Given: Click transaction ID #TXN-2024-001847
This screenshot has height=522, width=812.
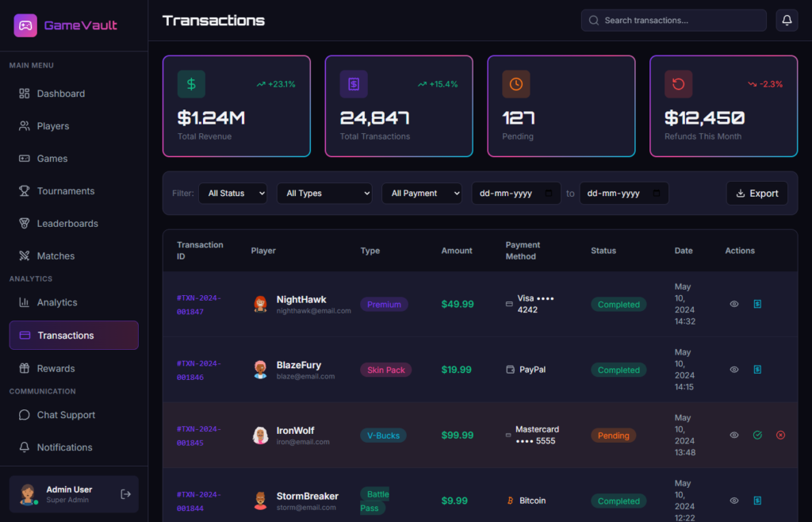Looking at the screenshot, I should 199,305.
